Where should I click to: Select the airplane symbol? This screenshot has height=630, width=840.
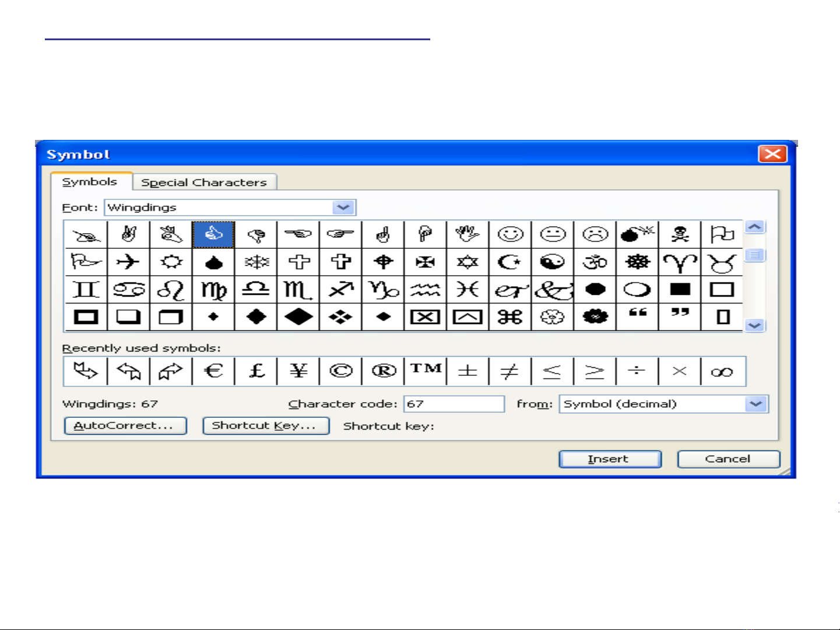coord(128,262)
